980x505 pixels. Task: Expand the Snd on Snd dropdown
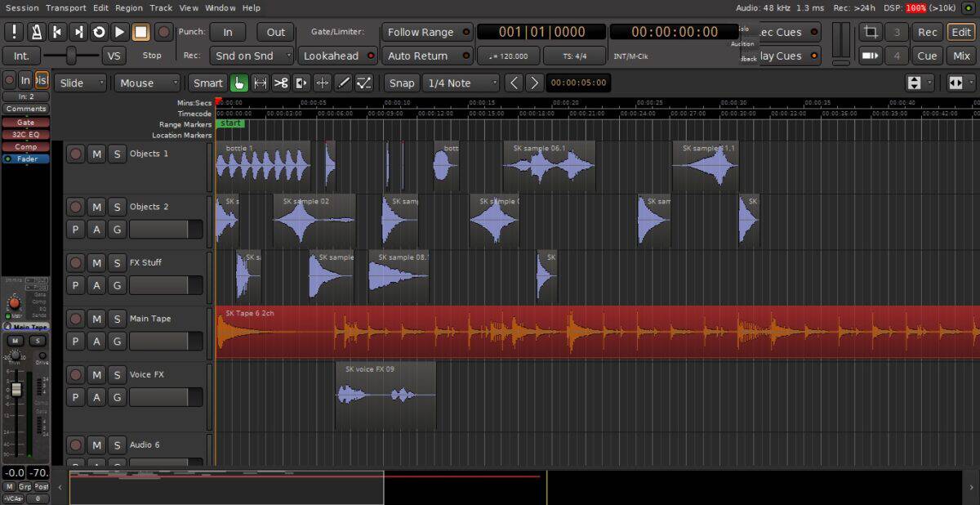click(x=252, y=56)
